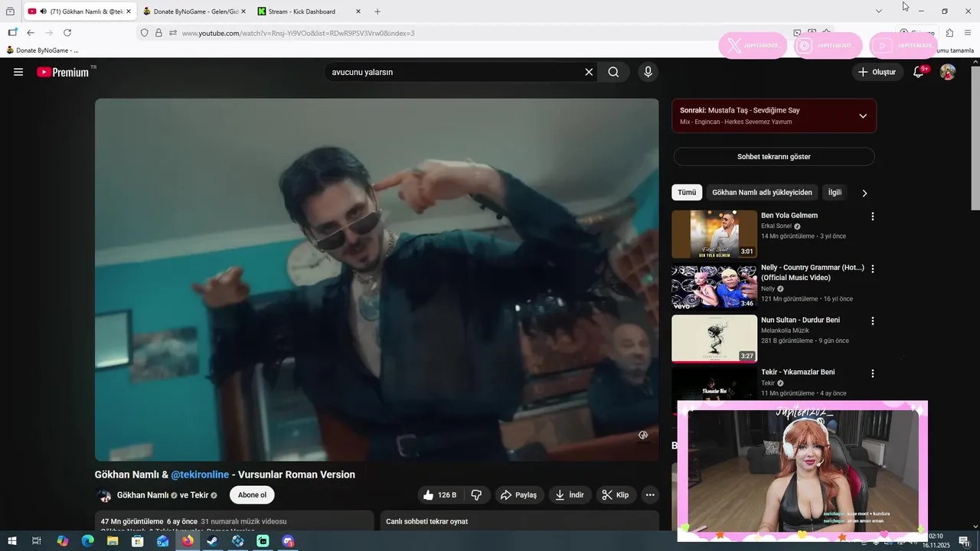Open Nelly Country Grammar video title
Screen dimensions: 980x551
(812, 272)
